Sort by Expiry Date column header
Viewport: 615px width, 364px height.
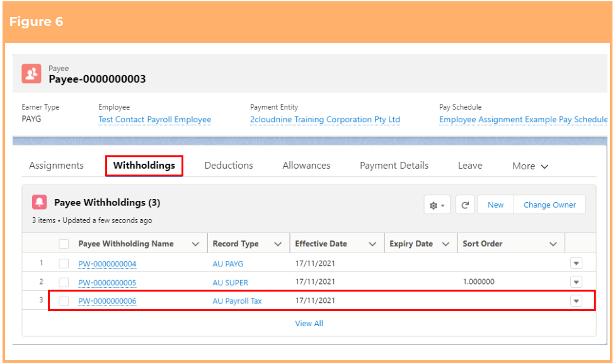click(411, 244)
